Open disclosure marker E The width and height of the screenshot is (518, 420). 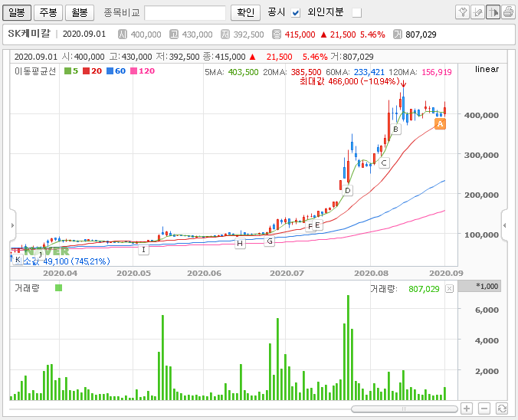point(317,225)
